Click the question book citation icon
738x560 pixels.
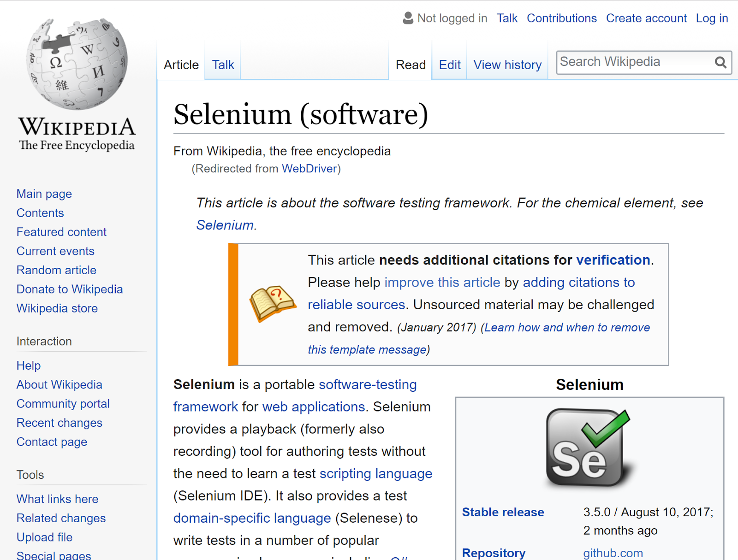click(273, 303)
